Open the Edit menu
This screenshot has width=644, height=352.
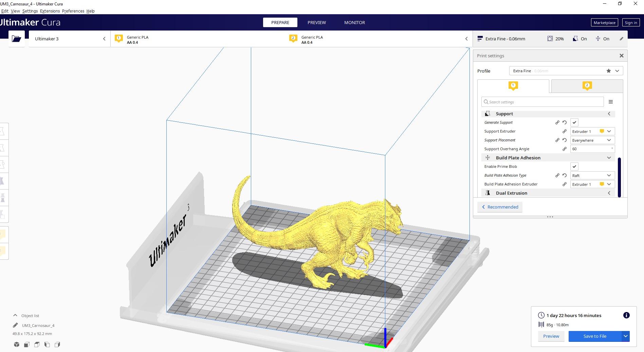click(5, 11)
